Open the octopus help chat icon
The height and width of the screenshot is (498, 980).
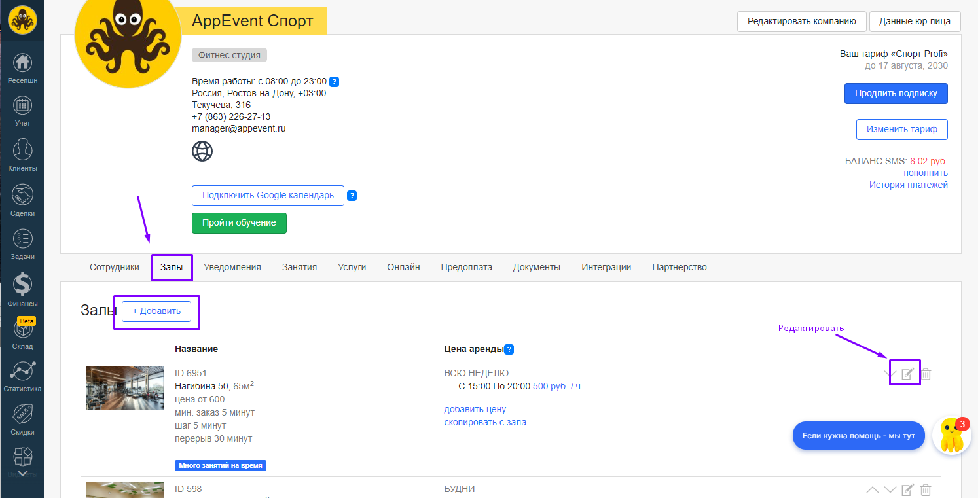click(x=953, y=435)
